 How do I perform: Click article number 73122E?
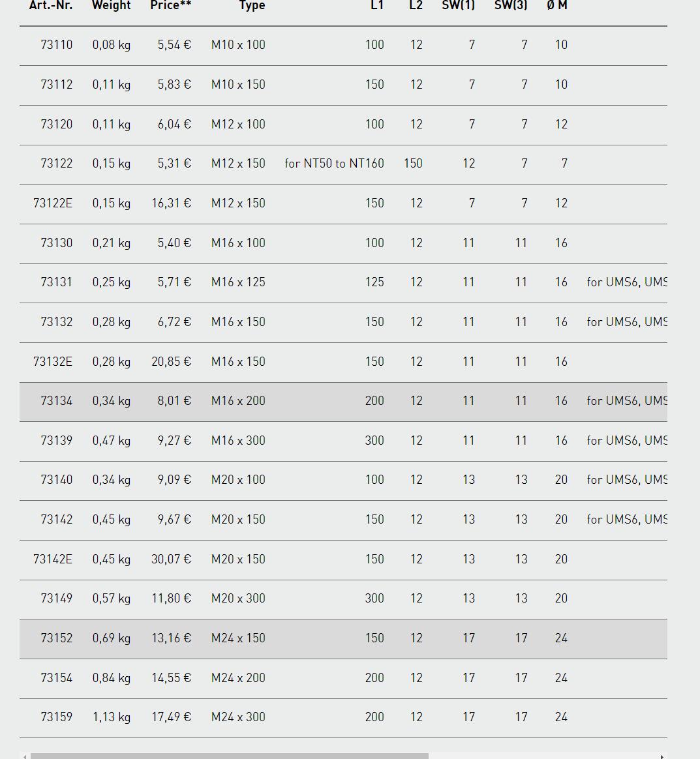coord(53,203)
